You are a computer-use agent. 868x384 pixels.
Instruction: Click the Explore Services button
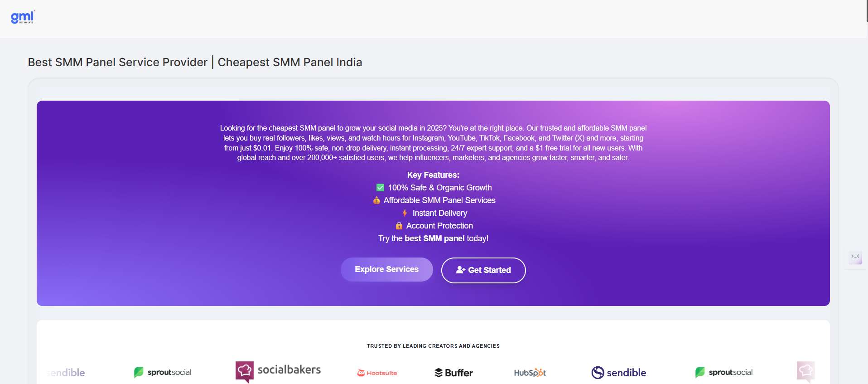click(x=386, y=269)
